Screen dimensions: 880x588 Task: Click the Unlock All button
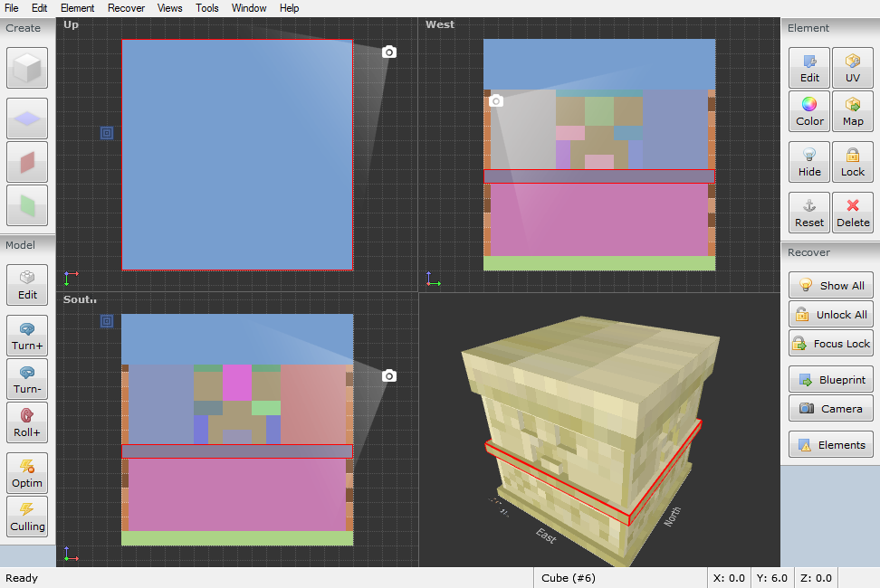coord(830,315)
